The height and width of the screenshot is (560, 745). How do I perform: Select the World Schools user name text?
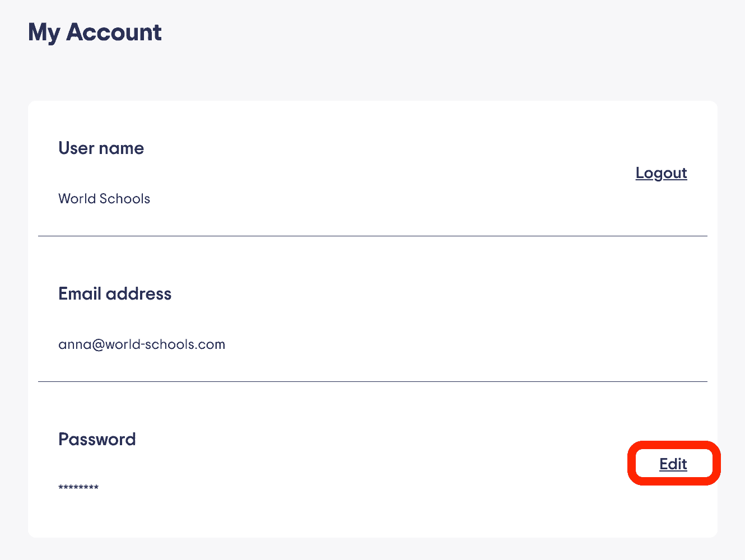[x=104, y=199]
